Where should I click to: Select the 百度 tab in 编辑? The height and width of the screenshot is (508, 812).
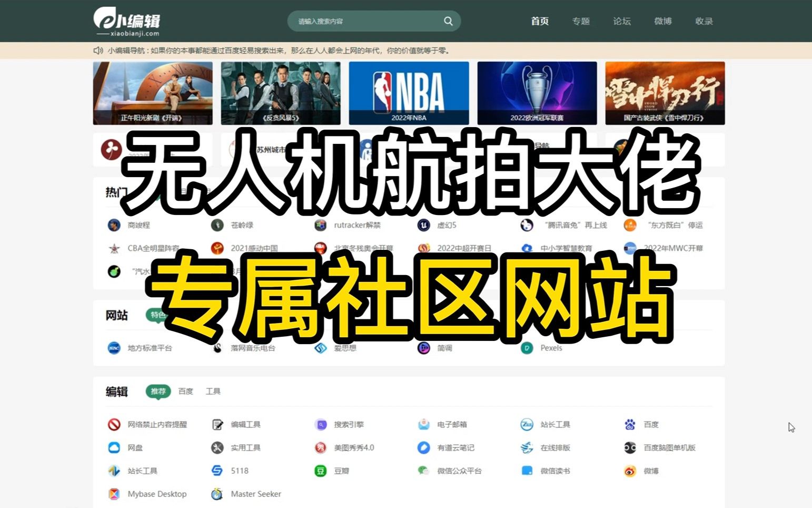point(186,392)
